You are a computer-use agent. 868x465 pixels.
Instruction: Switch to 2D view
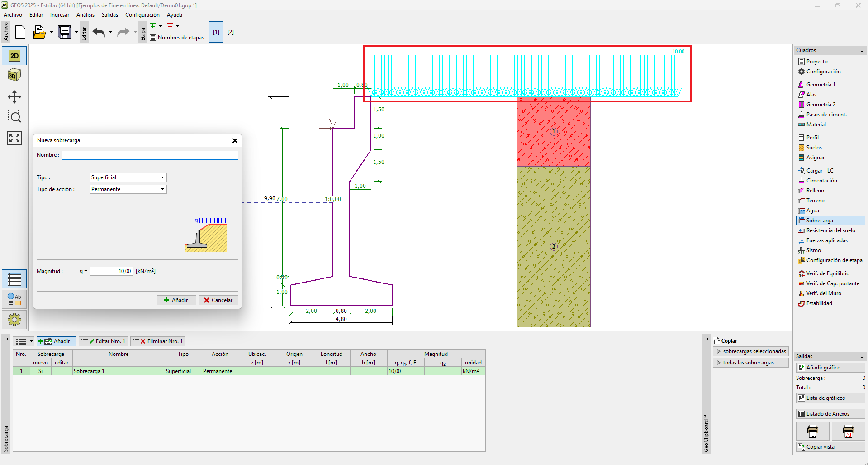pos(14,56)
